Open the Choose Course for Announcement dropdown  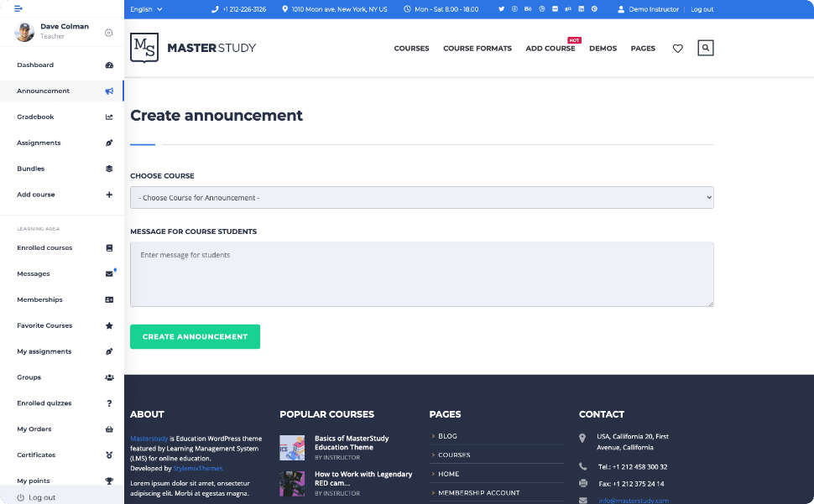[x=421, y=198]
